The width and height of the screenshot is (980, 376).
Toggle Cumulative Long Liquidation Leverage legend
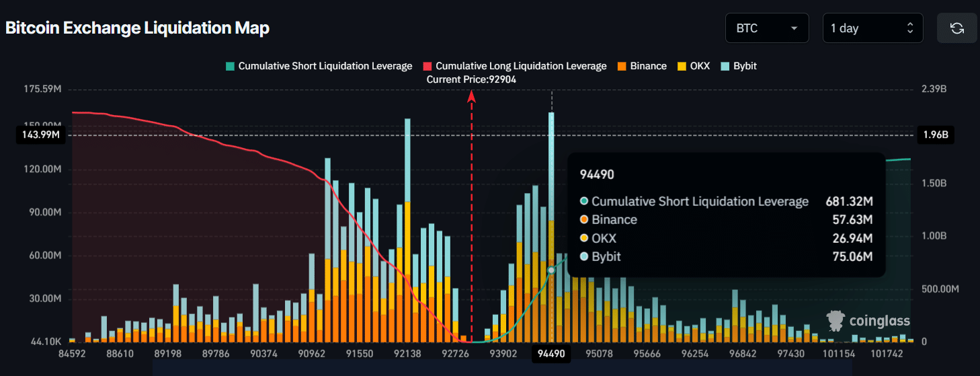coord(521,66)
